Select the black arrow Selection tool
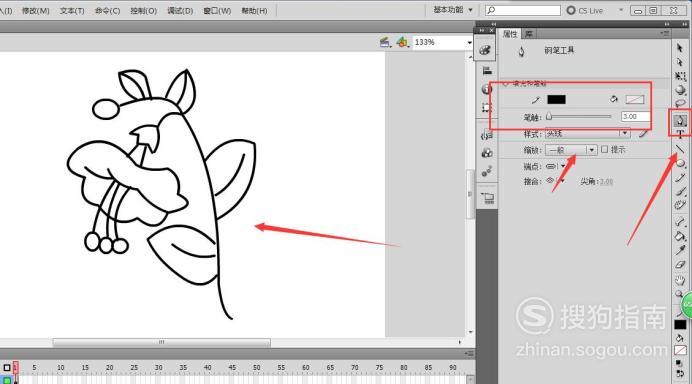This screenshot has width=692, height=384. 680,47
